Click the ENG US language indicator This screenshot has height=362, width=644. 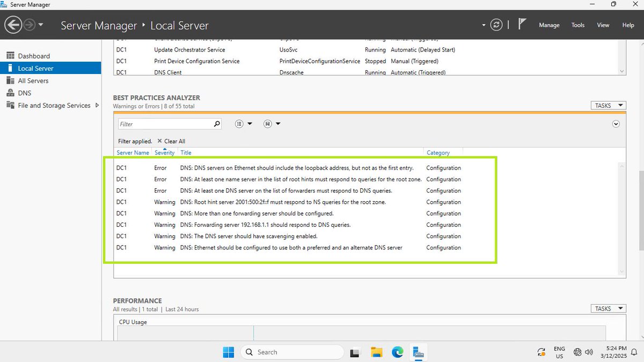(559, 352)
